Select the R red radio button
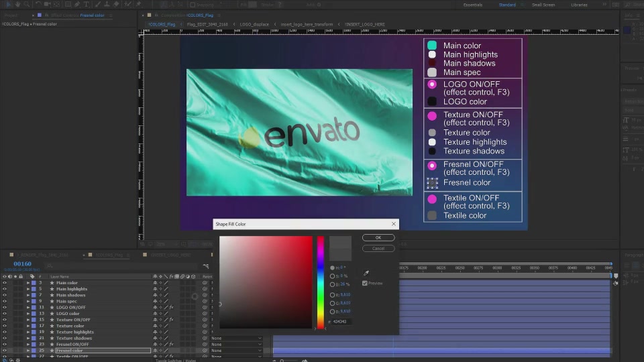The image size is (644, 362). [332, 295]
